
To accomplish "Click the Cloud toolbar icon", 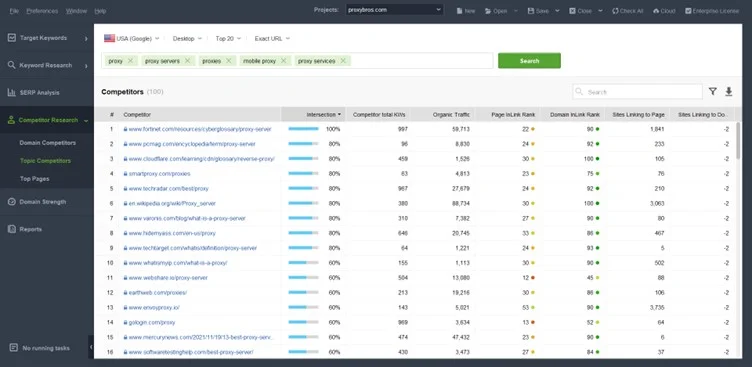I will coord(664,11).
